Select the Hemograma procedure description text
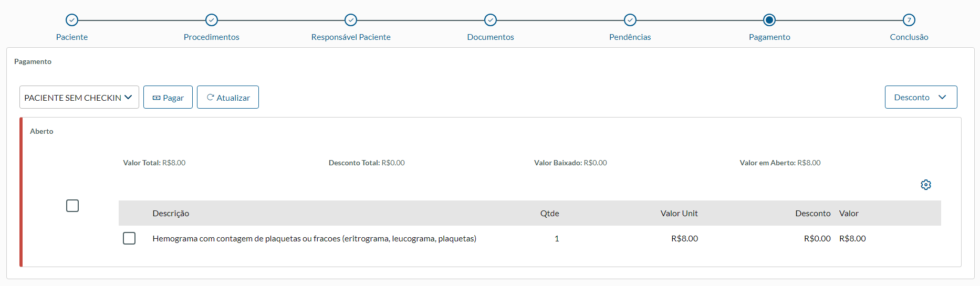 pyautogui.click(x=314, y=239)
